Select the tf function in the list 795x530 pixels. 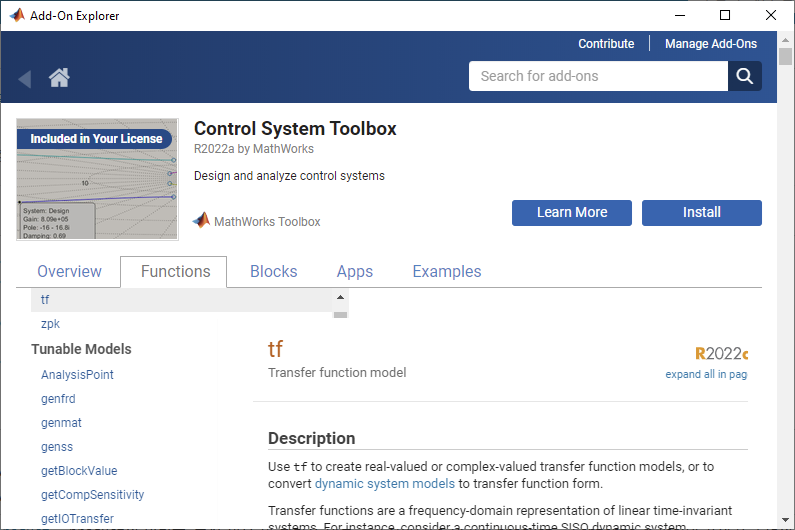pyautogui.click(x=182, y=300)
